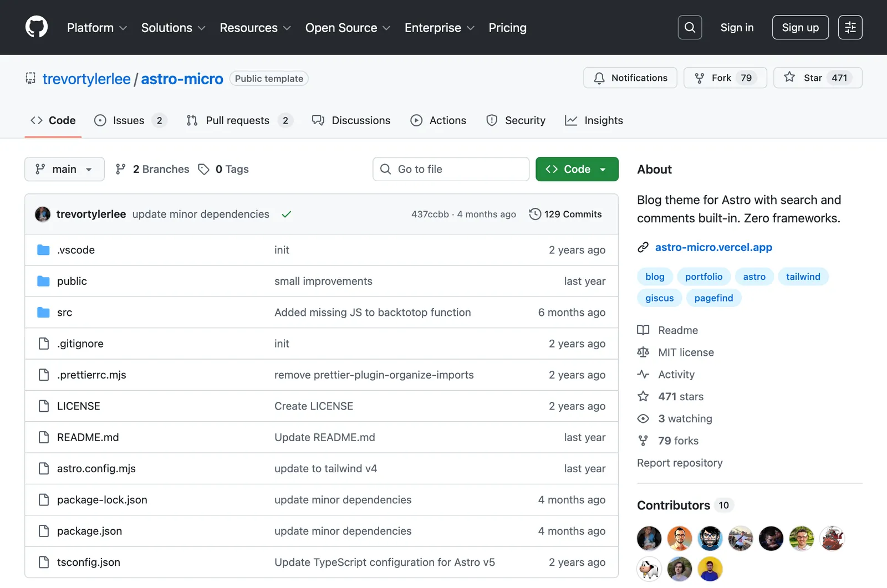Click Report repository link
The image size is (887, 588).
[x=680, y=463]
